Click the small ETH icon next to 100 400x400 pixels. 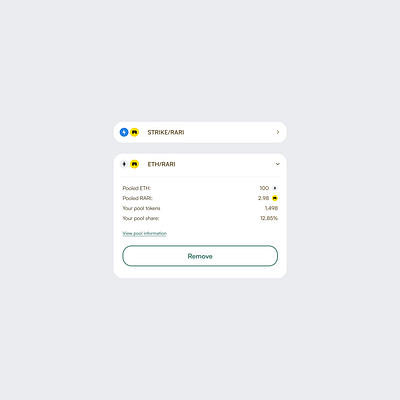pyautogui.click(x=275, y=188)
